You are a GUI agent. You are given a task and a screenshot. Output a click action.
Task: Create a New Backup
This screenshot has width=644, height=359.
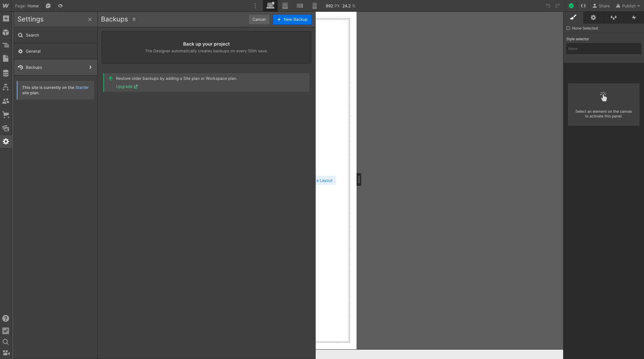[x=292, y=19]
